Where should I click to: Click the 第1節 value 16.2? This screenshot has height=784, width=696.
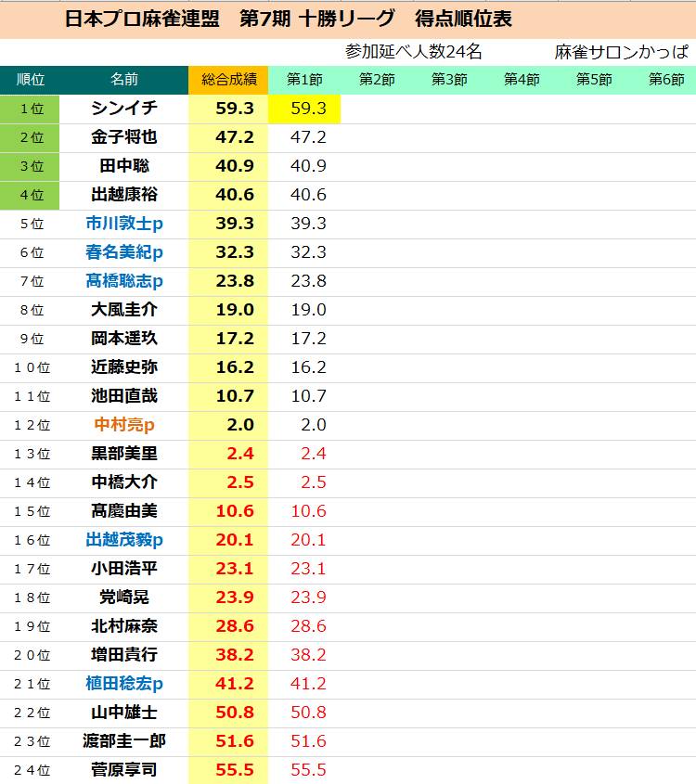point(308,367)
